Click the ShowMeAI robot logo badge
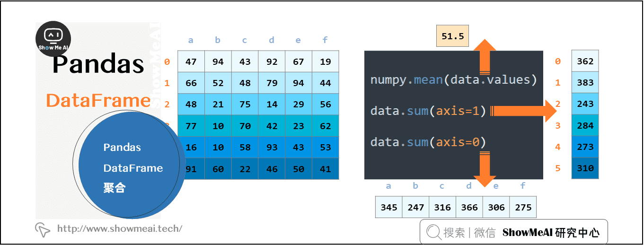Viewport: 644px width, 245px height. click(x=53, y=39)
